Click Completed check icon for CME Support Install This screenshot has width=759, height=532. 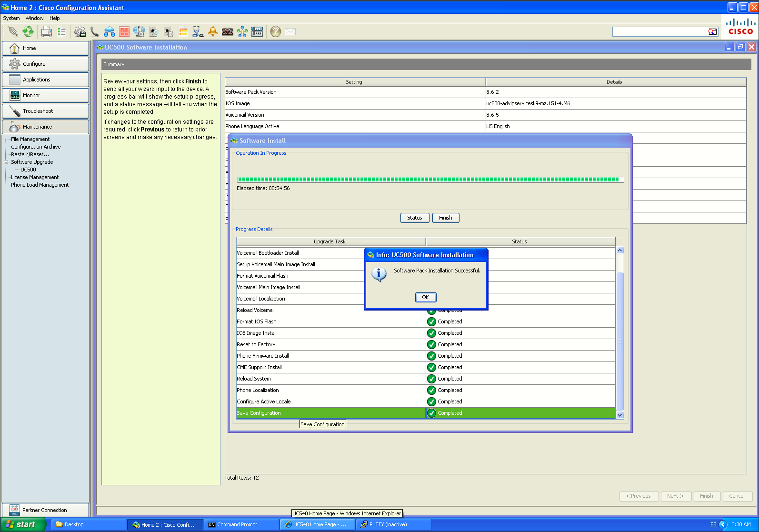coord(431,367)
